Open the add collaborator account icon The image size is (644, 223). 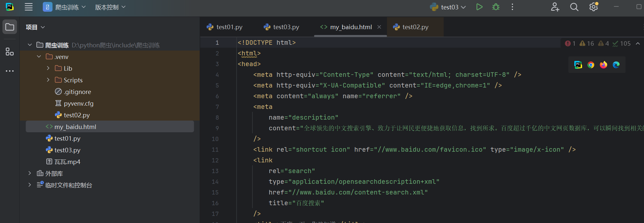[x=555, y=7]
